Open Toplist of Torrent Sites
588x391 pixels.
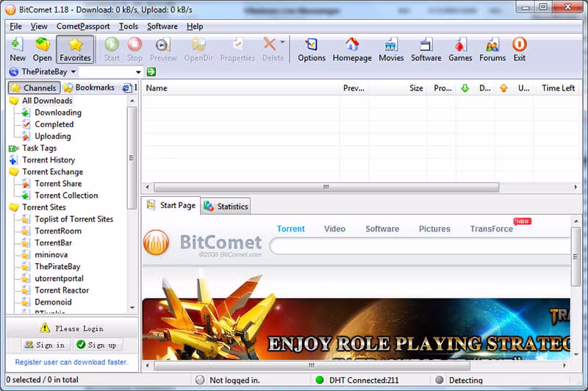(74, 219)
